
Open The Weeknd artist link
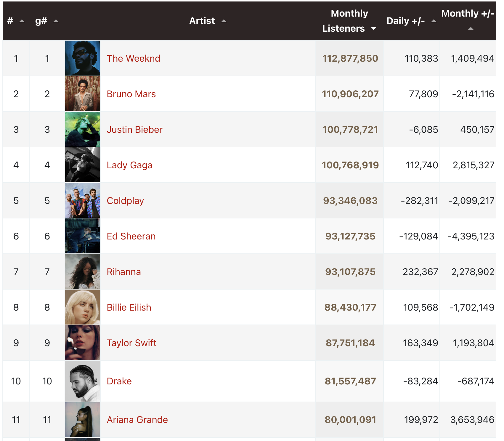point(133,58)
